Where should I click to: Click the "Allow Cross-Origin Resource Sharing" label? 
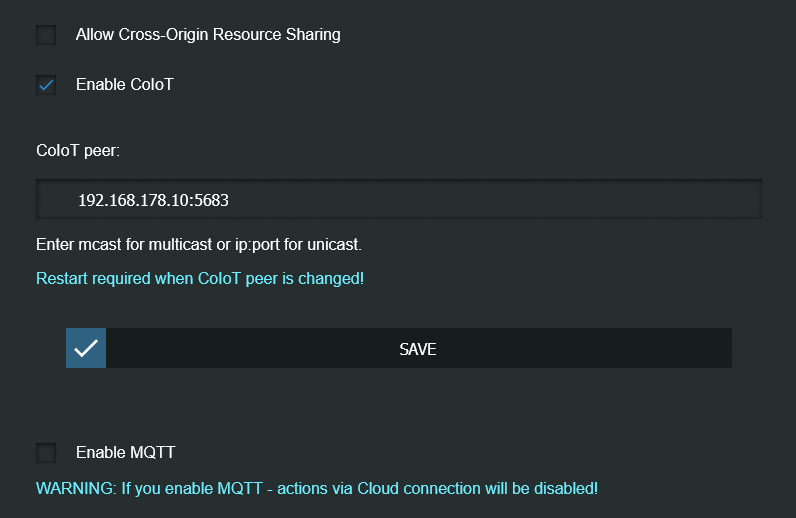pyautogui.click(x=208, y=35)
